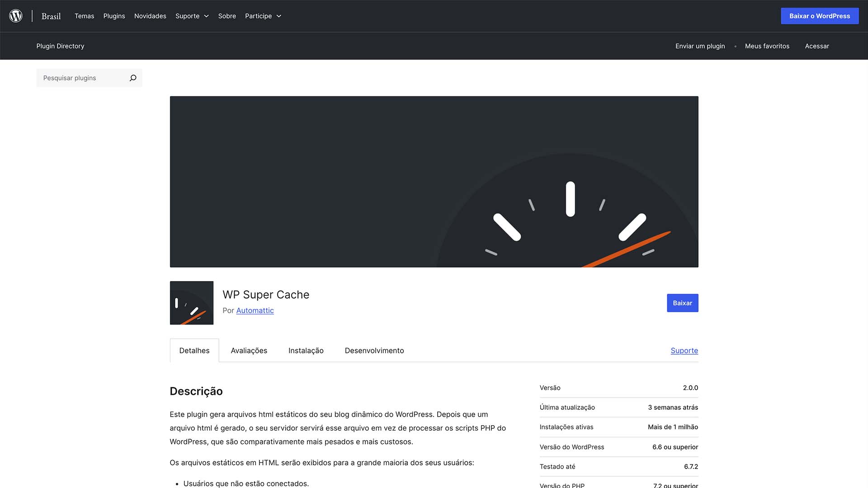Viewport: 868px width, 488px height.
Task: Click the WordPress logo icon
Action: point(16,16)
